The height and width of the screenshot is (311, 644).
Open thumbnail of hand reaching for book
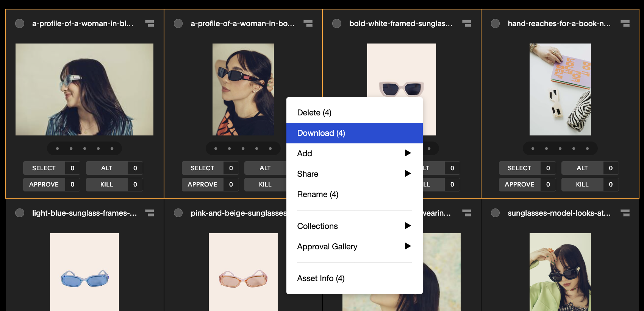tap(560, 89)
